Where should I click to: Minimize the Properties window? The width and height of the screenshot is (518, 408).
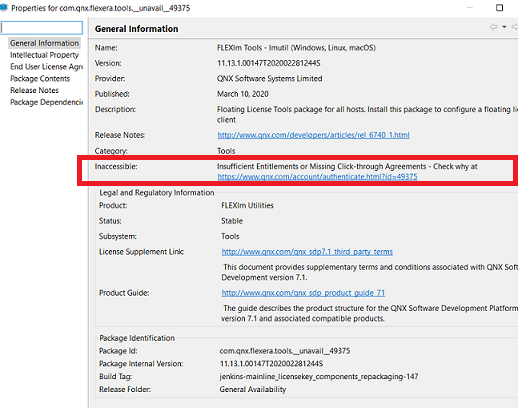tap(470, 8)
